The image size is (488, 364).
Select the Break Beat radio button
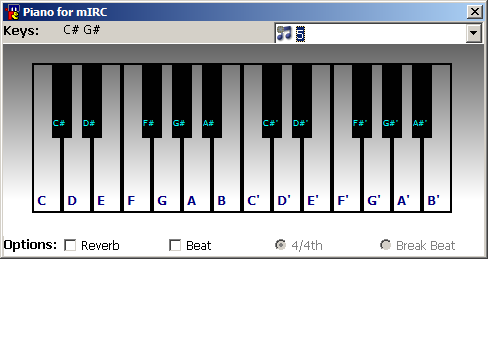(385, 245)
